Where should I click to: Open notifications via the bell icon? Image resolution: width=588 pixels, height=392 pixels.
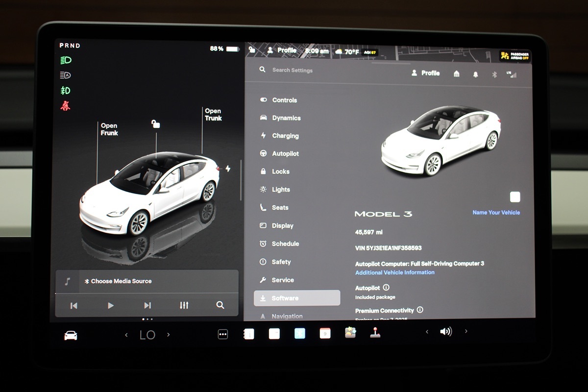(x=475, y=74)
